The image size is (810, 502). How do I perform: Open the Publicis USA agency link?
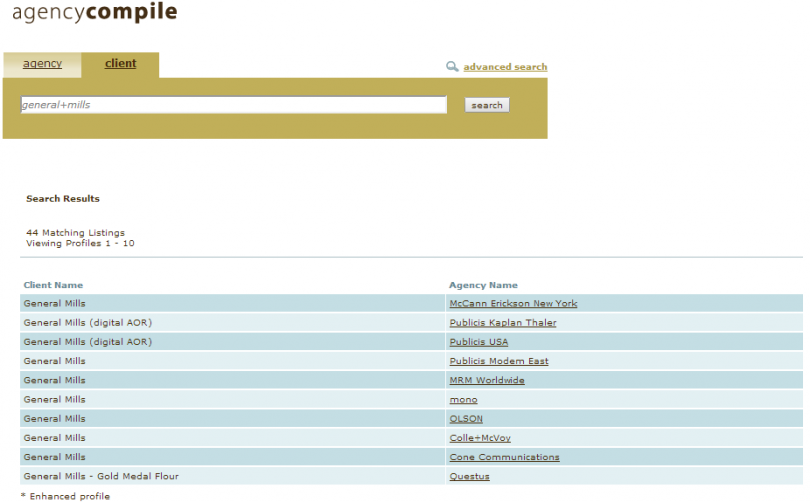(x=478, y=342)
